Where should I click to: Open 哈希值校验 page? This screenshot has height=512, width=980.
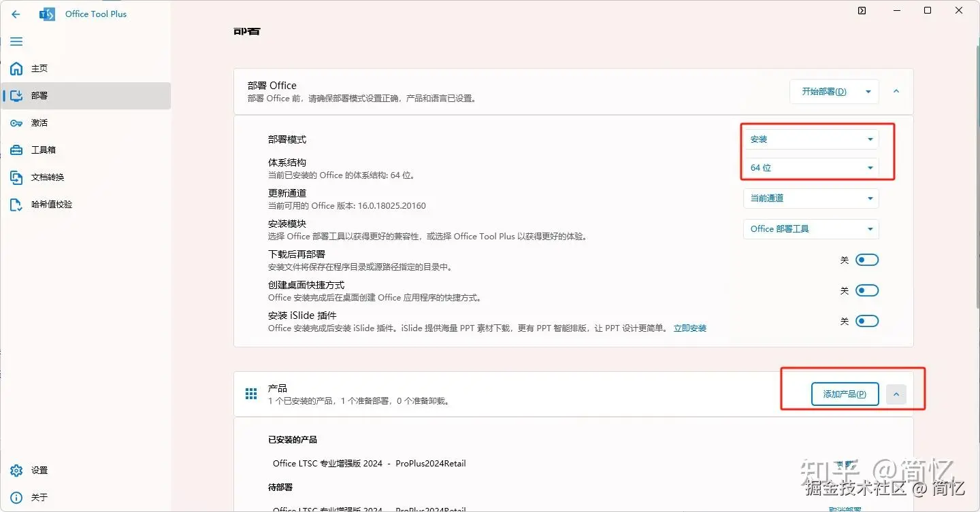86,205
